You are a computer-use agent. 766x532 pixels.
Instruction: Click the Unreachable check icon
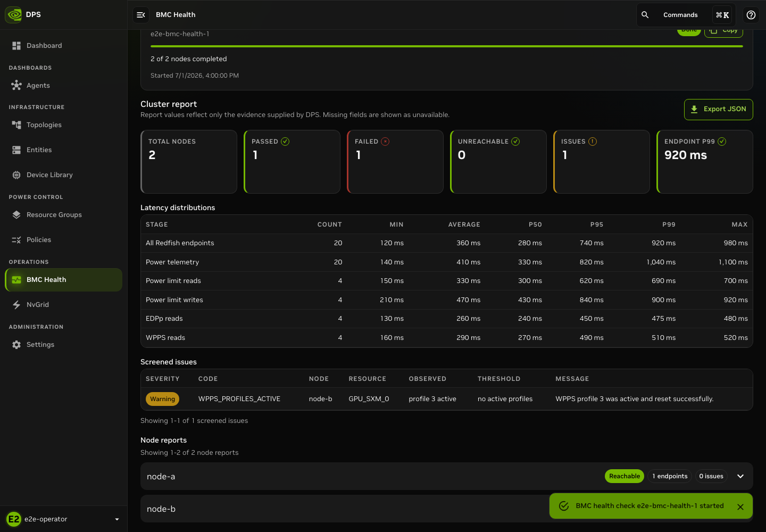pyautogui.click(x=515, y=142)
